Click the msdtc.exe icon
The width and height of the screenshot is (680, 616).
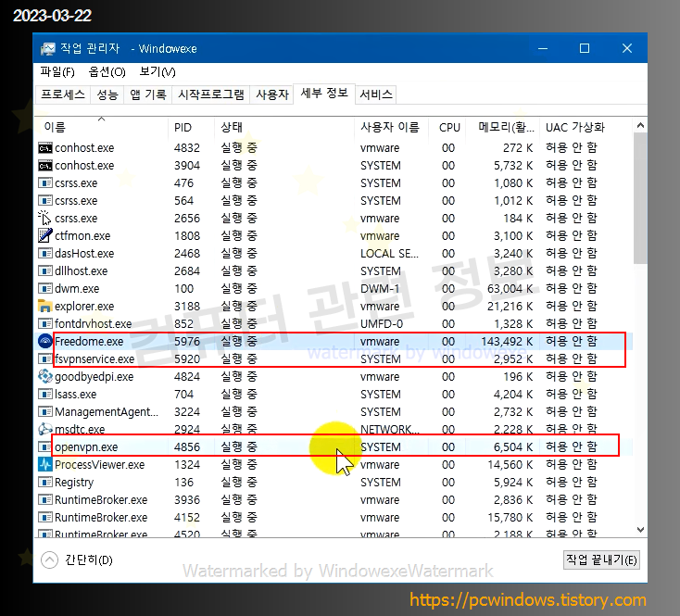click(x=45, y=429)
